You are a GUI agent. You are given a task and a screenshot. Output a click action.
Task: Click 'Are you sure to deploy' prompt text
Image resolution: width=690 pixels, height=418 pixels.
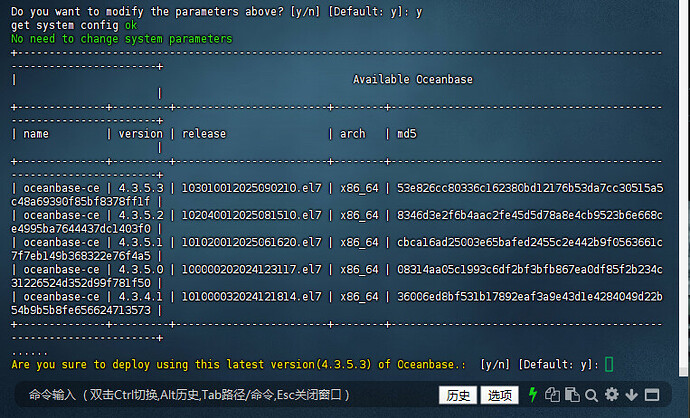238,364
